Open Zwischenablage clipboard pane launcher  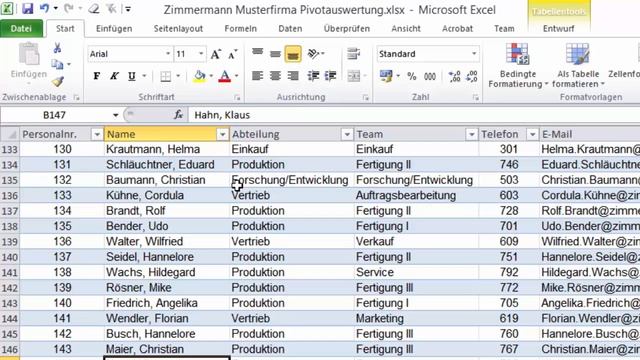point(76,98)
